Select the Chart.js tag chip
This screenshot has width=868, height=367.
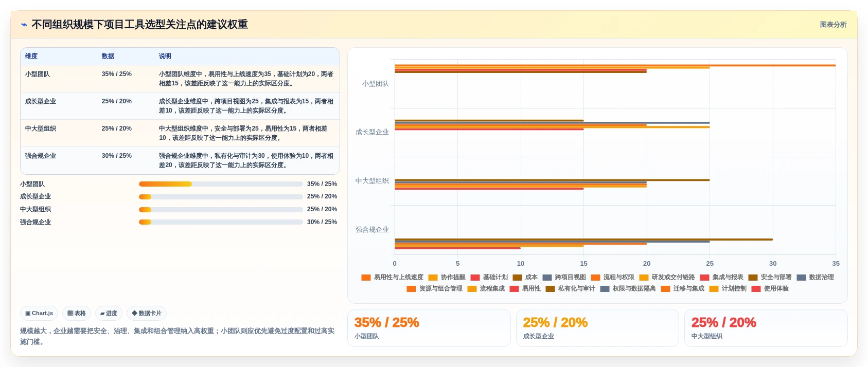[x=39, y=313]
